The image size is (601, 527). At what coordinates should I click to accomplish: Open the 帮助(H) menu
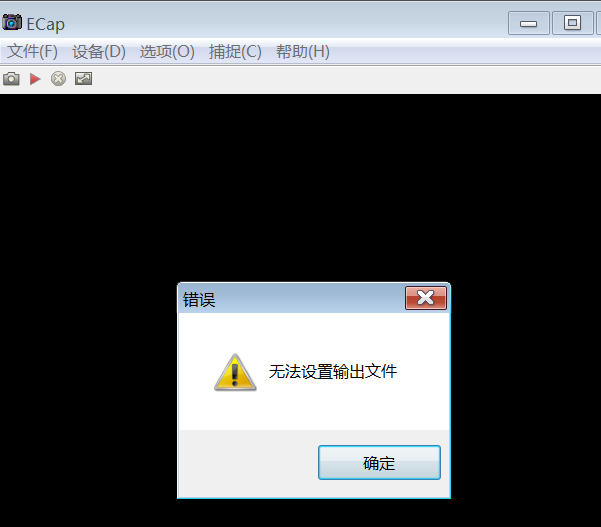click(x=303, y=52)
